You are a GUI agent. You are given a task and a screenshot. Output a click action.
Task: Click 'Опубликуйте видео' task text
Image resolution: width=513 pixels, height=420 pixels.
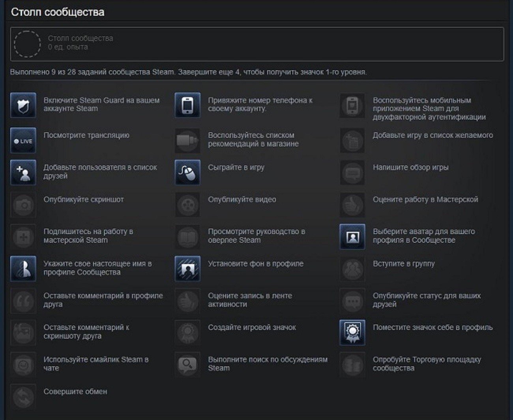[242, 200]
